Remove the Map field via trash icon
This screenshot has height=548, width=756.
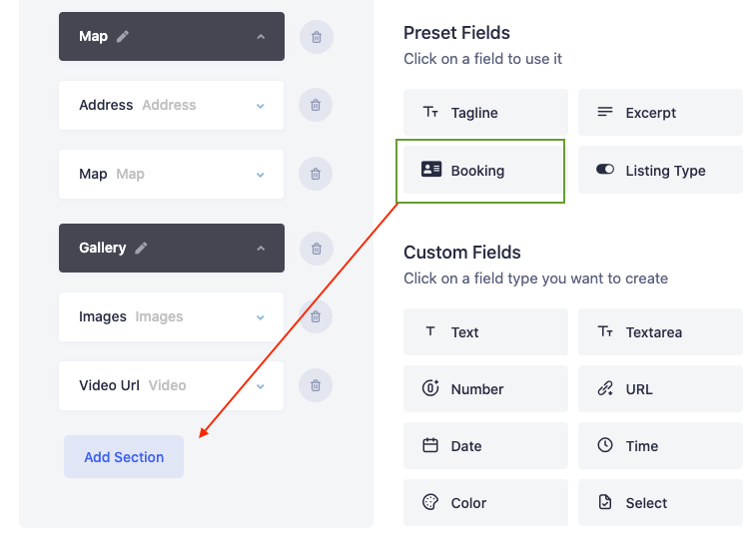pyautogui.click(x=316, y=174)
